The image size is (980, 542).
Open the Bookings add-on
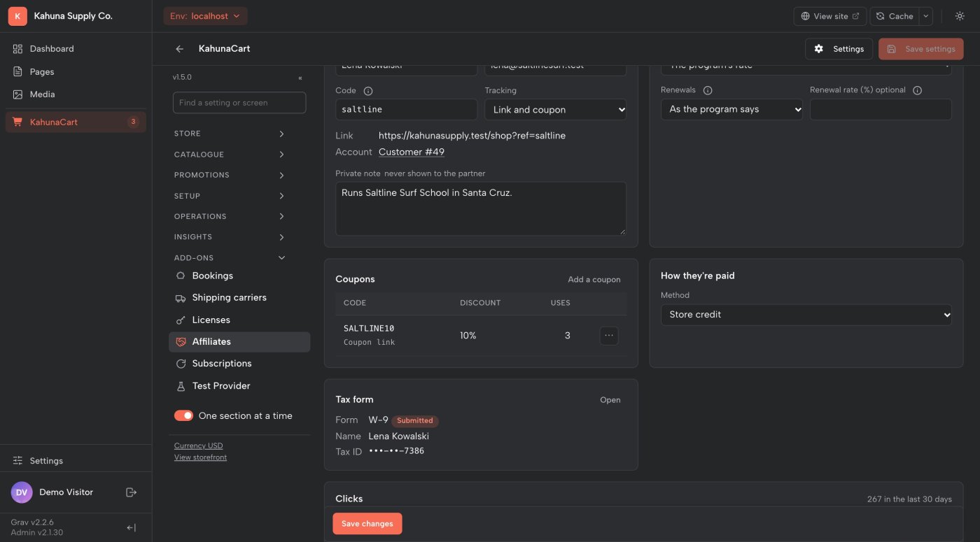[x=239, y=276]
